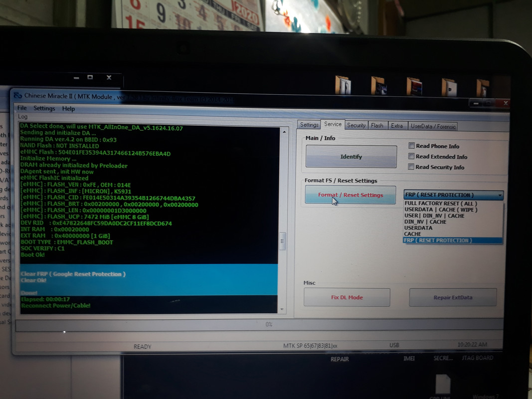Select highlighted FRP ( RESET PROTECTION ) list option
Image resolution: width=532 pixels, height=399 pixels.
[x=453, y=240]
